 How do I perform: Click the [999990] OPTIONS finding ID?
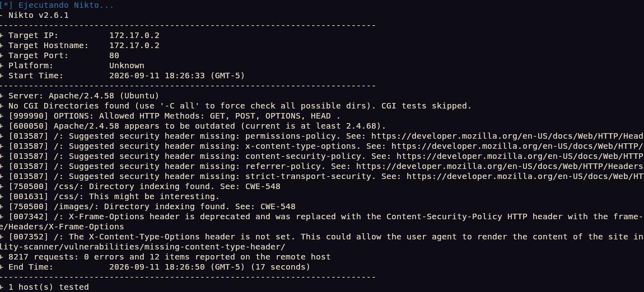(29, 116)
